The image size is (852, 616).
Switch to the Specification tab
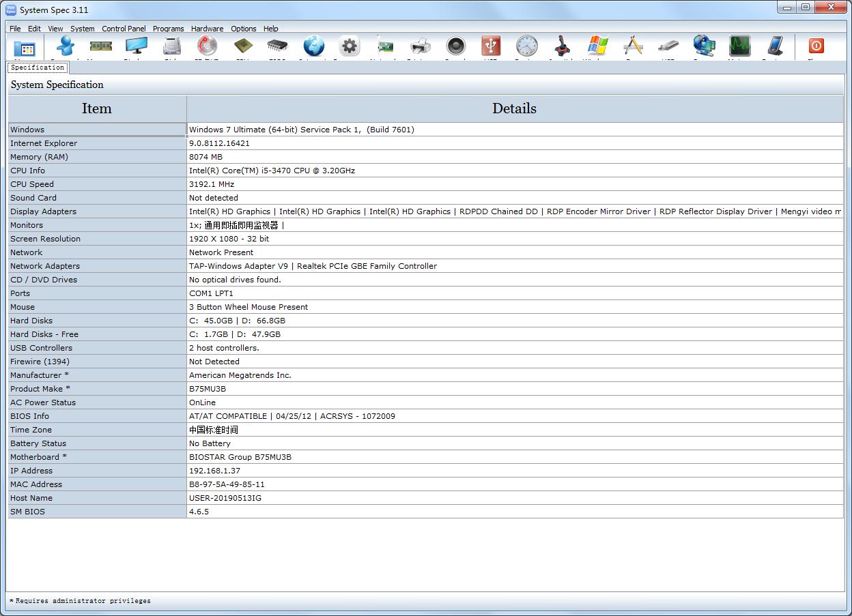coord(38,68)
